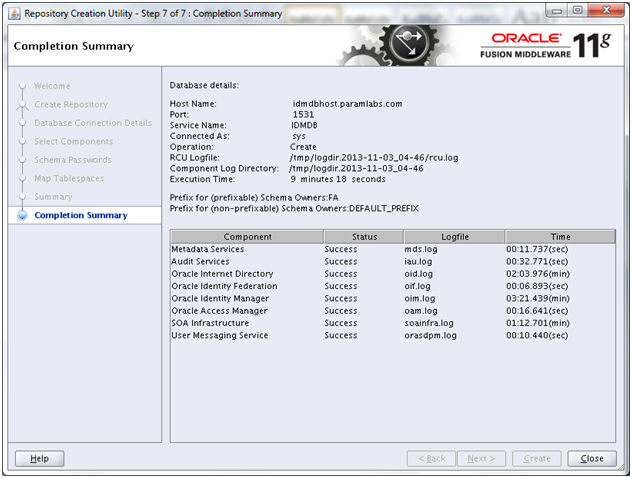Maximize the Repository Creation Utility window
The width and height of the screenshot is (632, 478).
click(578, 10)
